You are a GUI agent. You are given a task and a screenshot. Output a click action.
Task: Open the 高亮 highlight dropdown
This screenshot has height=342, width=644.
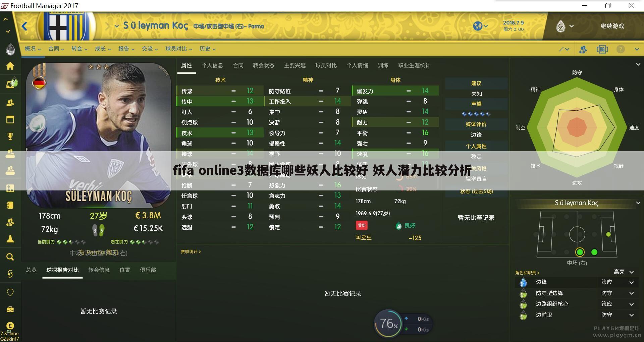pos(624,272)
